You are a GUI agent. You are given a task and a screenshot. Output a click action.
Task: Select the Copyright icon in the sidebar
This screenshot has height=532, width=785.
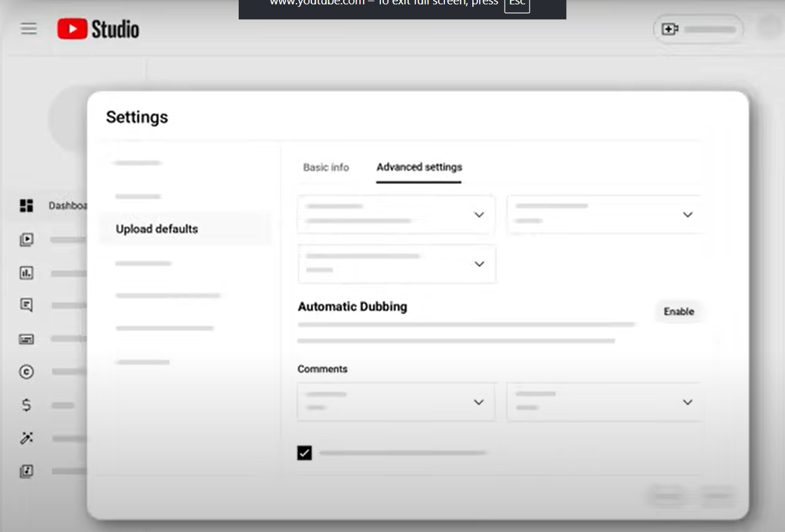point(26,372)
